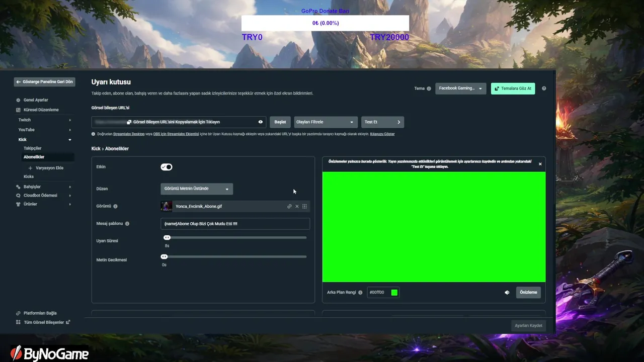The width and height of the screenshot is (644, 362).
Task: Click the Metin Gecikmesi slider handle
Action: point(164,257)
